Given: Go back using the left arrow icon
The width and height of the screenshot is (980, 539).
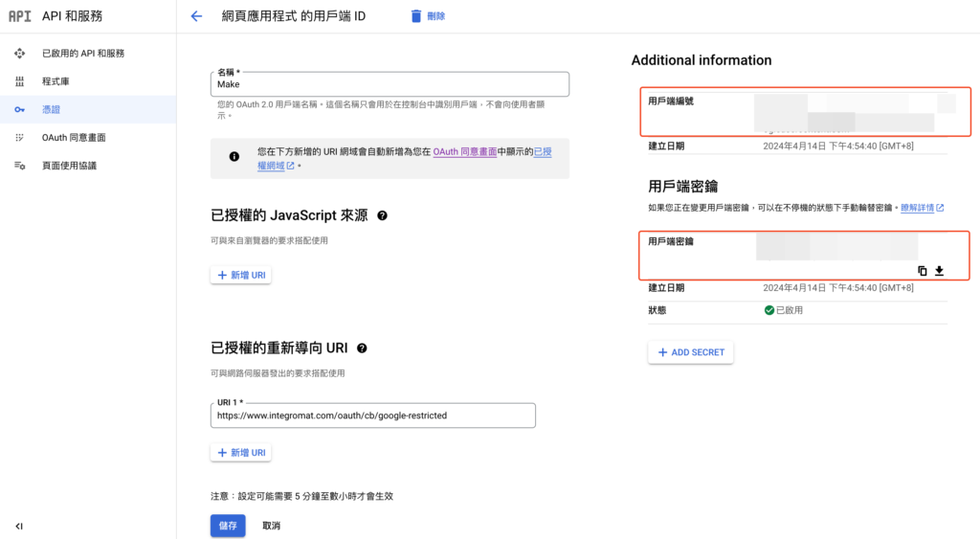Looking at the screenshot, I should point(196,16).
